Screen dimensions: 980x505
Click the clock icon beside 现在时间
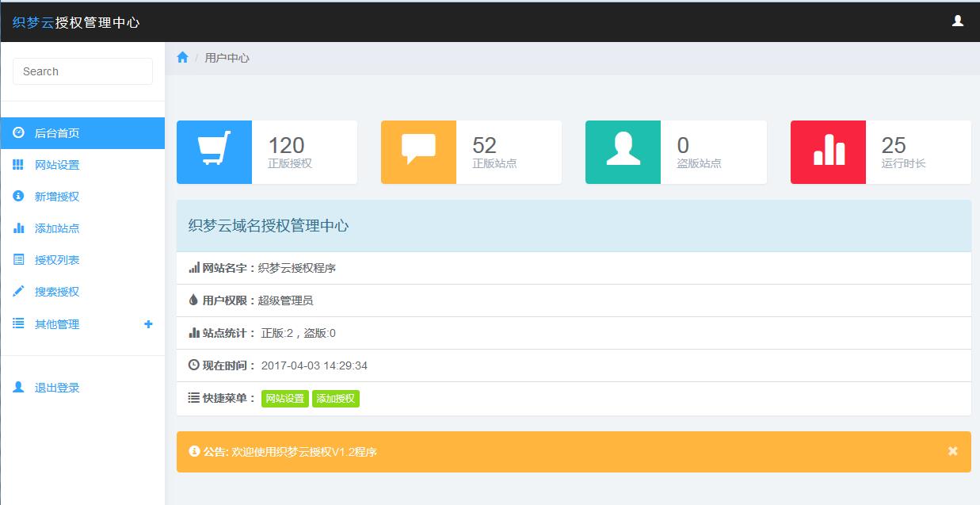click(x=194, y=365)
